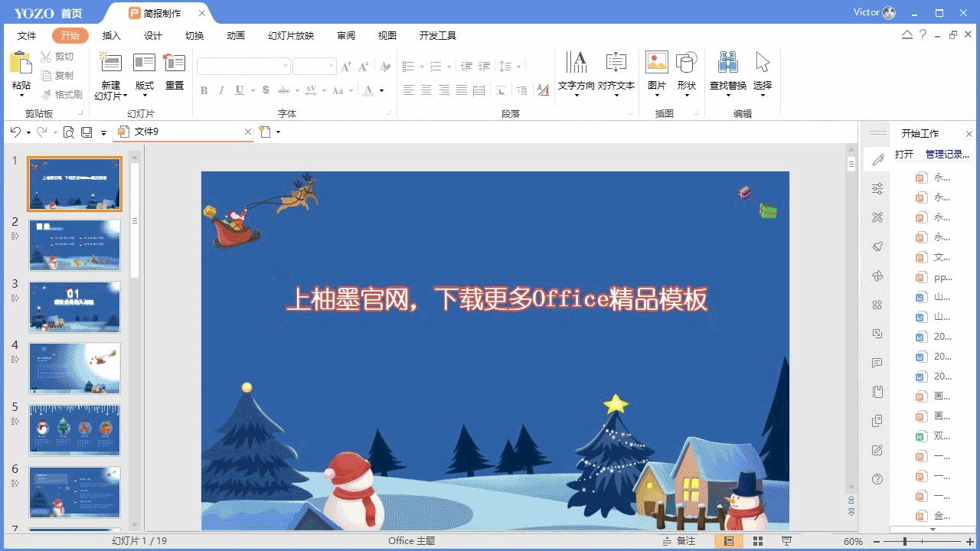980x551 pixels.
Task: Open the bullet list dropdown arrow
Action: 422,67
